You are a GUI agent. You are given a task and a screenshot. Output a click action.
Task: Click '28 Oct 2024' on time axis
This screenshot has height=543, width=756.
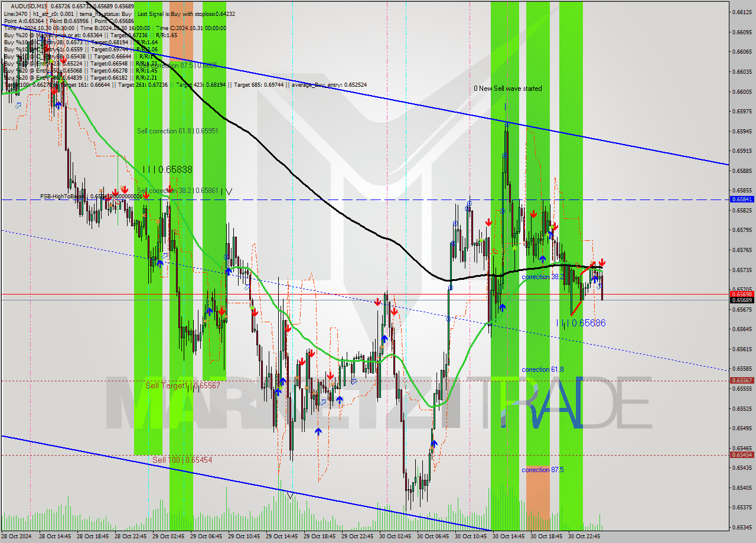(17, 537)
